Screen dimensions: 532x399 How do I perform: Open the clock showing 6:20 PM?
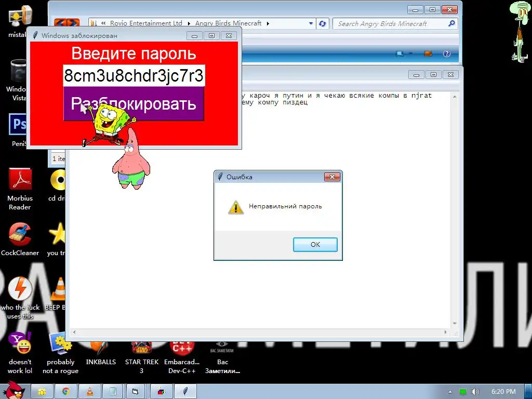click(503, 392)
